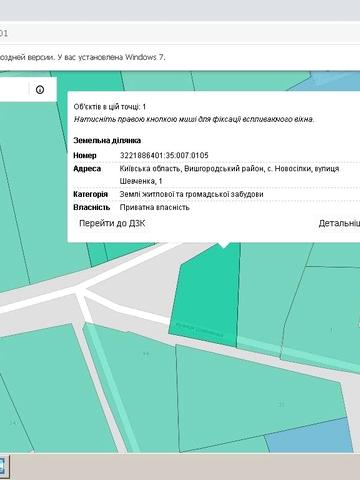Click the 'Номер' field label
The height and width of the screenshot is (480, 360).
tap(85, 155)
